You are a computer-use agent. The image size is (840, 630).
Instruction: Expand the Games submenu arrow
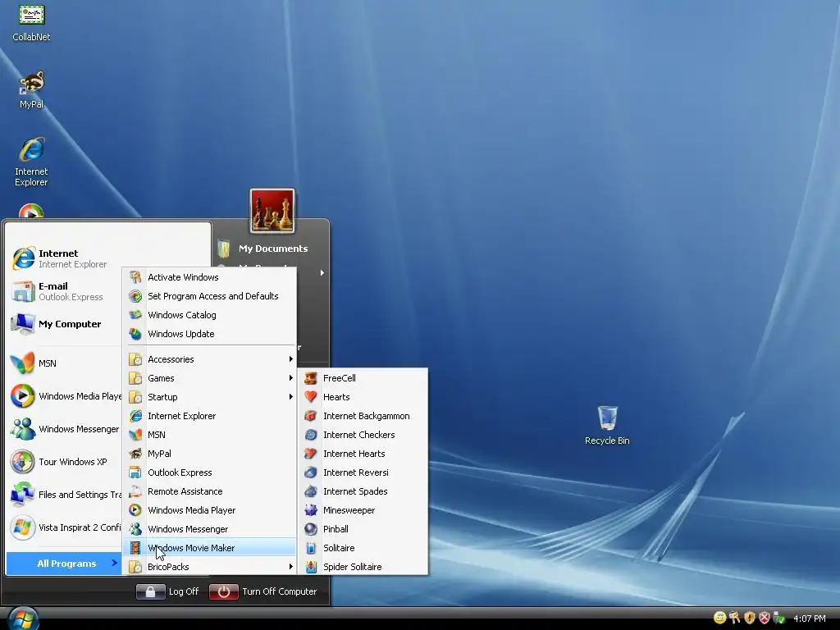click(x=291, y=378)
